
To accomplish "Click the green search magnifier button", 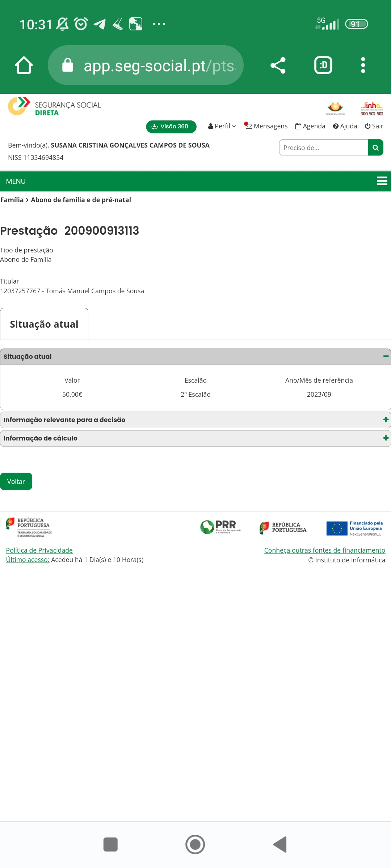I will click(x=375, y=148).
